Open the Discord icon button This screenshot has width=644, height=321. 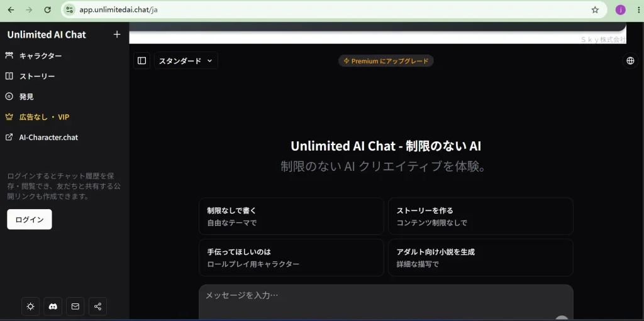53,306
